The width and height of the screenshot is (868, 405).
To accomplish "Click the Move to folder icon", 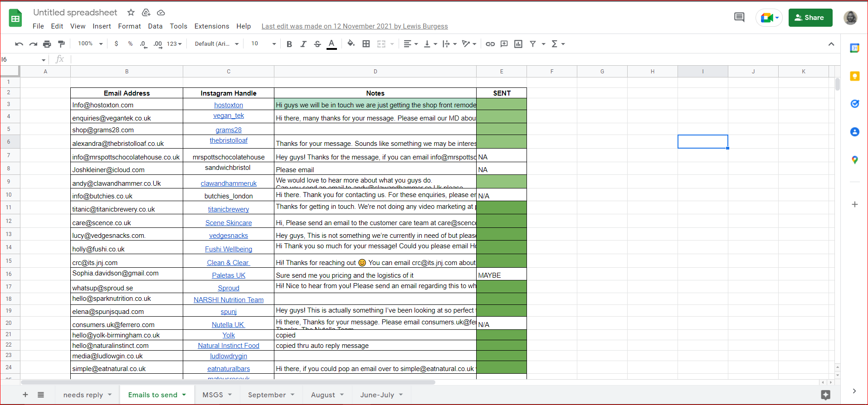I will [x=146, y=13].
